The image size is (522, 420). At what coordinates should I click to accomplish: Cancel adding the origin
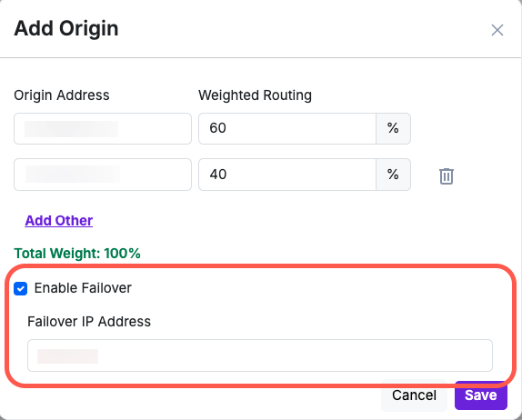(x=414, y=395)
